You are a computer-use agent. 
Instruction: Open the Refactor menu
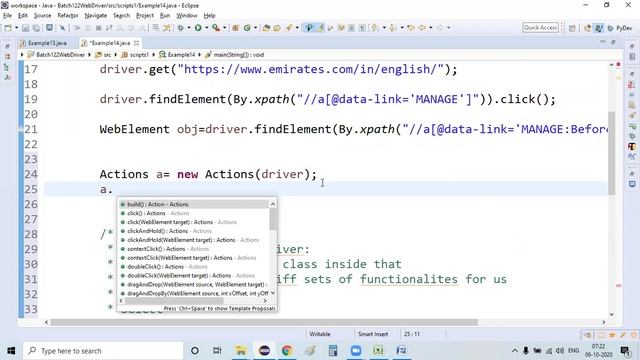coord(68,16)
